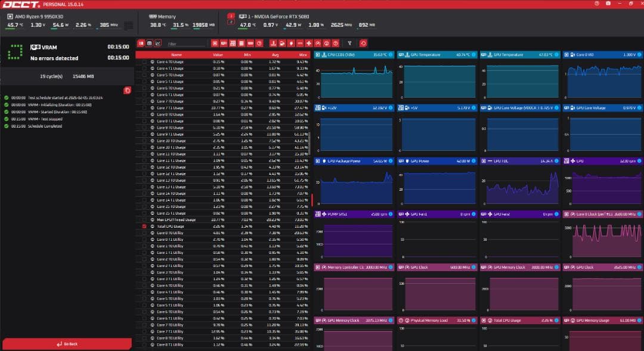Uncheck the Total CPU Usage checkbox
Viewport: 644px width, 351px height.
[144, 226]
